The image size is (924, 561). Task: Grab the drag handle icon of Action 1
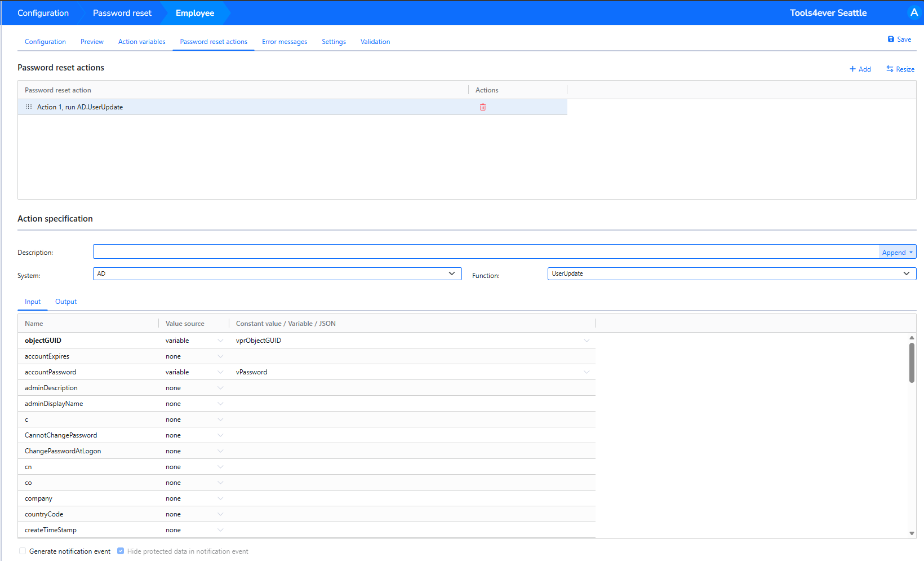[29, 107]
